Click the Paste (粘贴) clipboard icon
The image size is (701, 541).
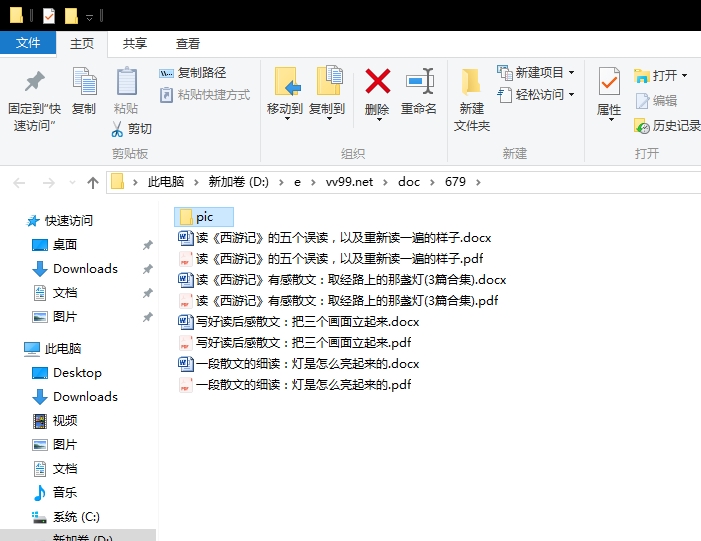[127, 81]
